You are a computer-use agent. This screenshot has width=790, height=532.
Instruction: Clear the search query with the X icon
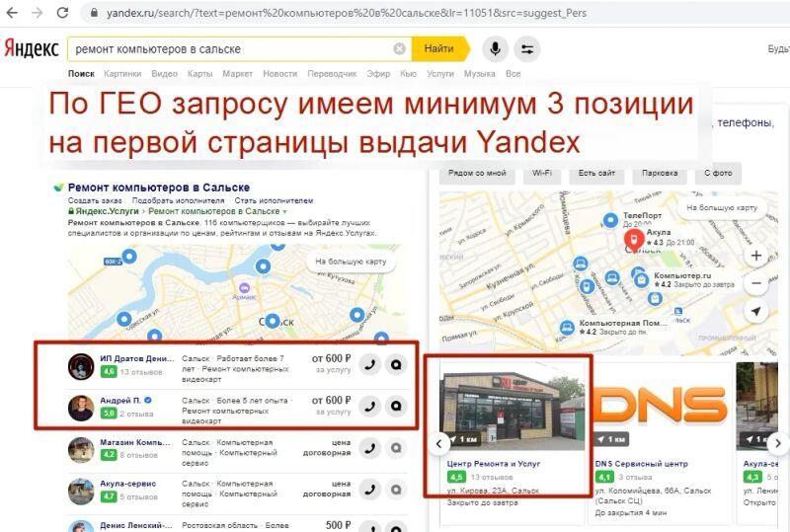pyautogui.click(x=399, y=48)
